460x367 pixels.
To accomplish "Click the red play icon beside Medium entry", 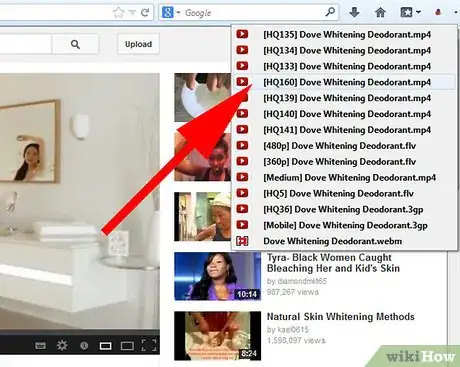I will 242,177.
